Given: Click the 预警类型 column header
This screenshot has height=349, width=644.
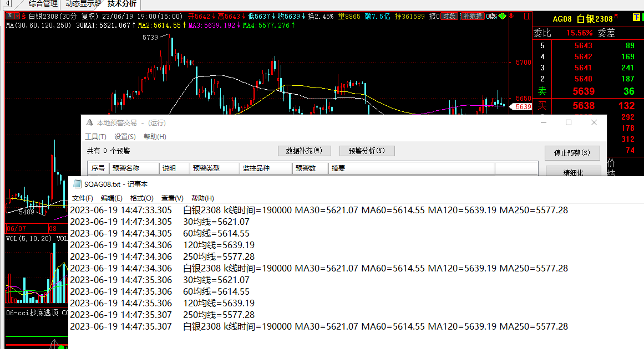Looking at the screenshot, I should pyautogui.click(x=206, y=168).
